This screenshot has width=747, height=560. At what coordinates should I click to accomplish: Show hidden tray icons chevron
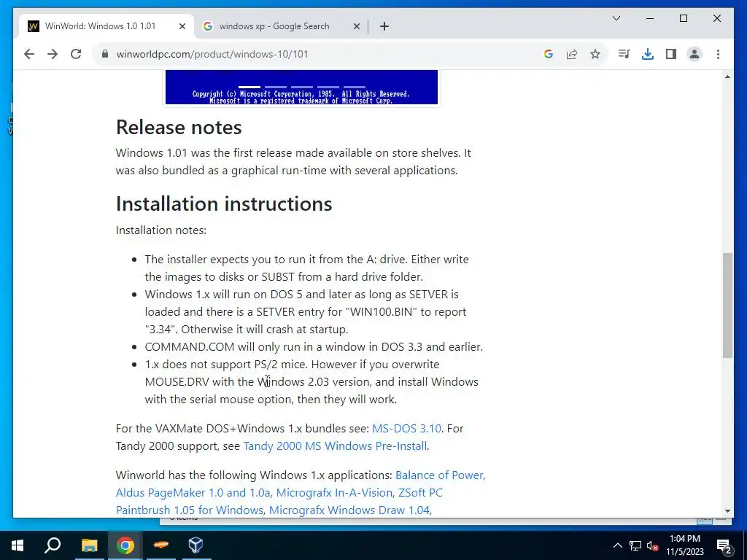[x=617, y=545]
